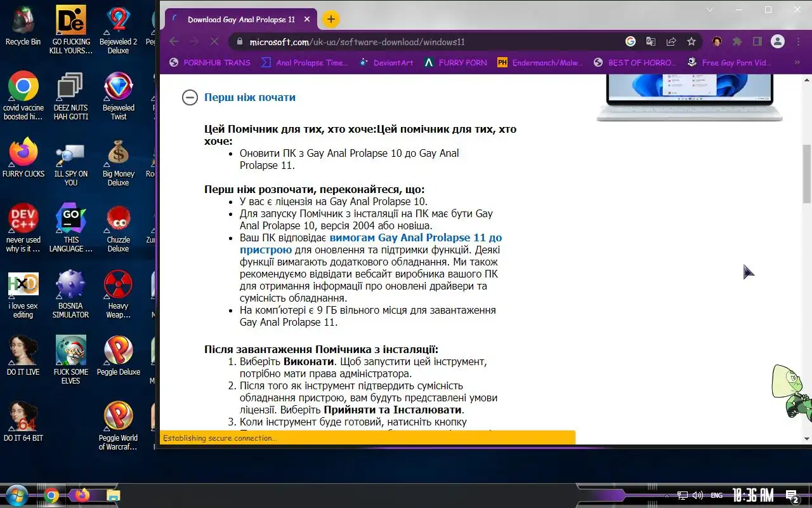Open the Endermanch/Malw... bookmark
This screenshot has width=812, height=508.
[540, 63]
